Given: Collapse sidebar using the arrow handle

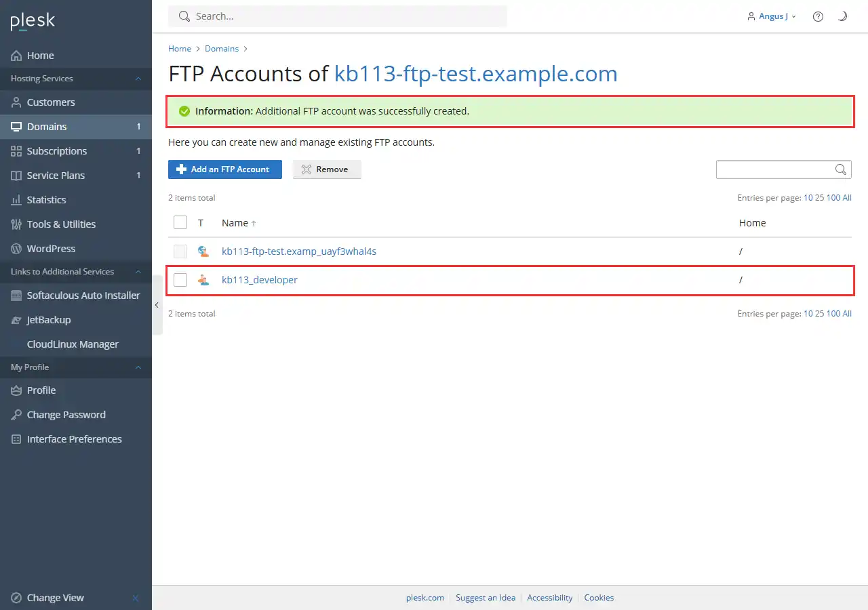Looking at the screenshot, I should (157, 305).
